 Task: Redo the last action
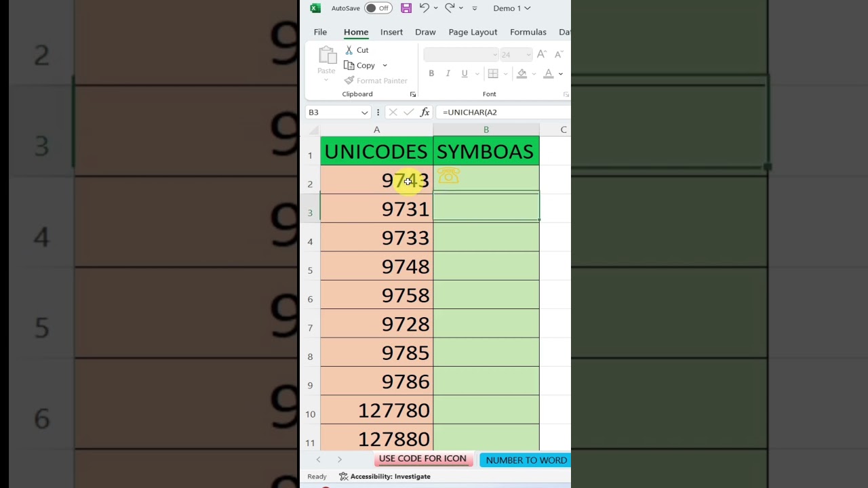[x=450, y=8]
